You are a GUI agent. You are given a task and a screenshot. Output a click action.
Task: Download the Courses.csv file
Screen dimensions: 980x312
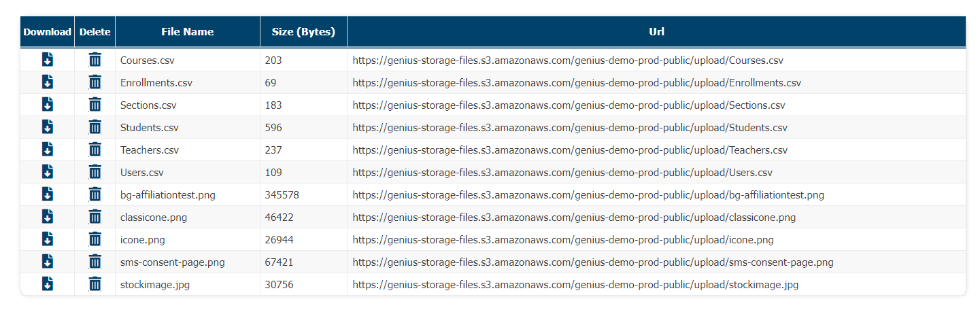point(47,60)
